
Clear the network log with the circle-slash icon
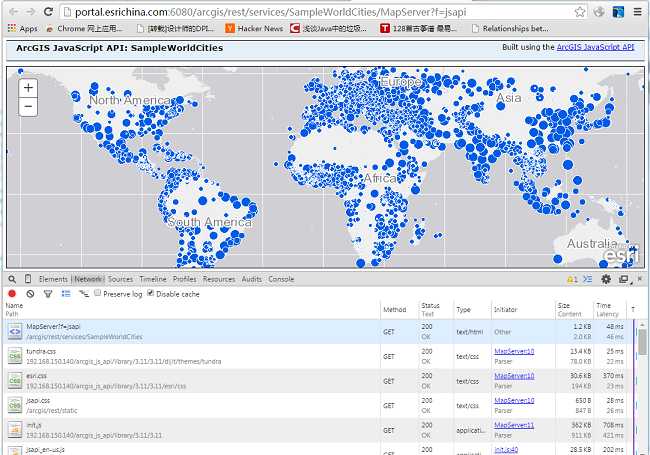click(30, 294)
